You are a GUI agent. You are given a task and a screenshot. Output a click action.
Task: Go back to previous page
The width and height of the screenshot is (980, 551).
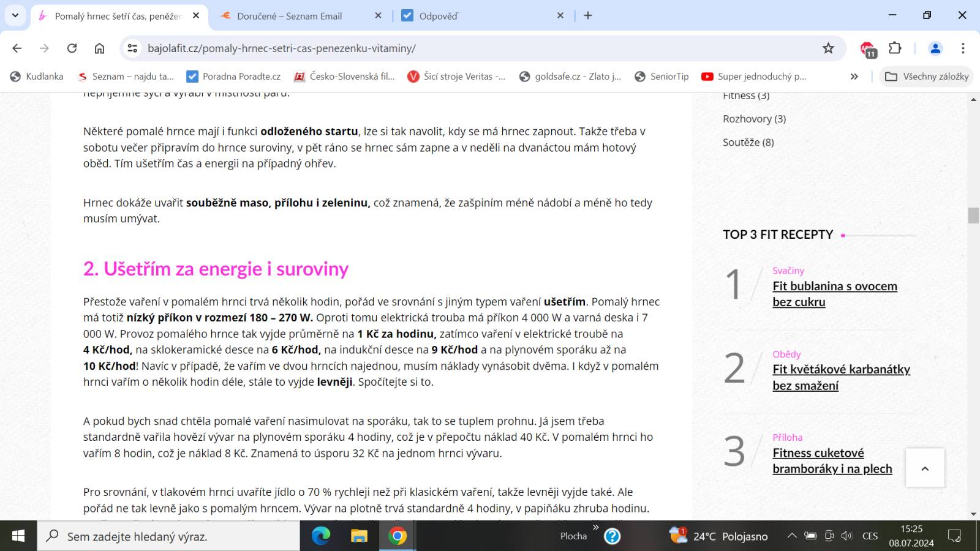coord(17,48)
